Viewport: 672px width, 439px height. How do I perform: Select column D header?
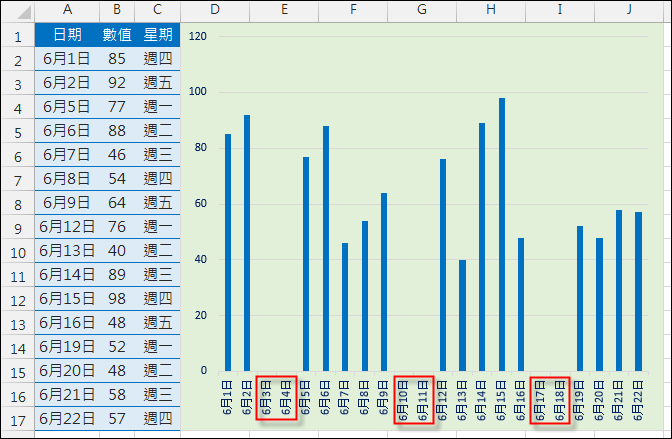(x=215, y=10)
